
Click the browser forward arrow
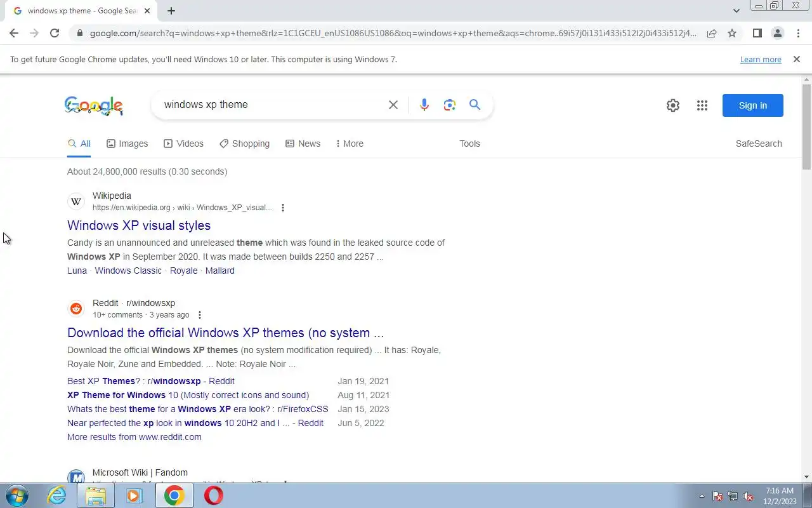[x=34, y=33]
